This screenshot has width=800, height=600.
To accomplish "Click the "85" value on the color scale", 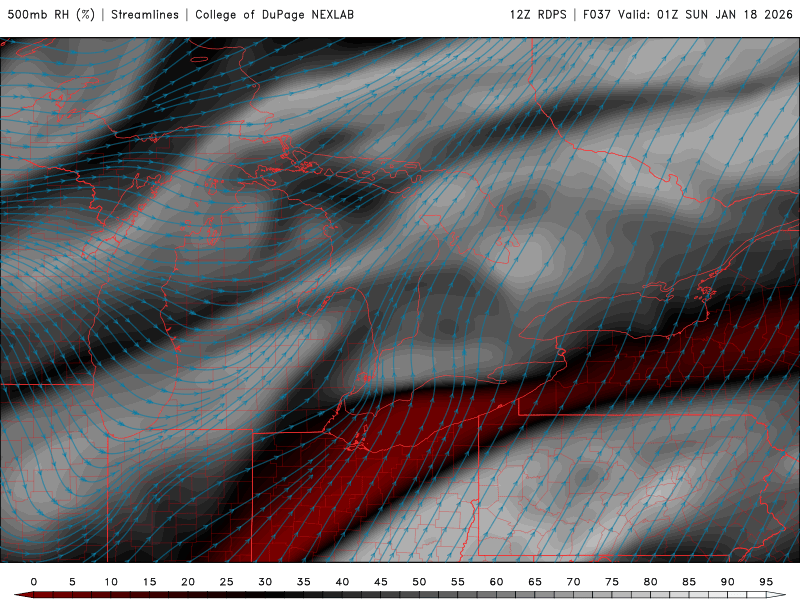I will pos(689,582).
